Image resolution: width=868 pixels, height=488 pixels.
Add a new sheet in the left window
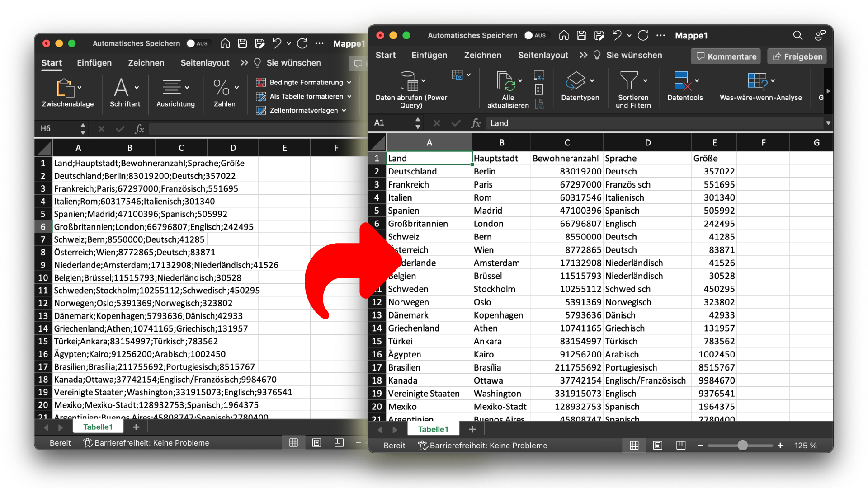click(136, 427)
